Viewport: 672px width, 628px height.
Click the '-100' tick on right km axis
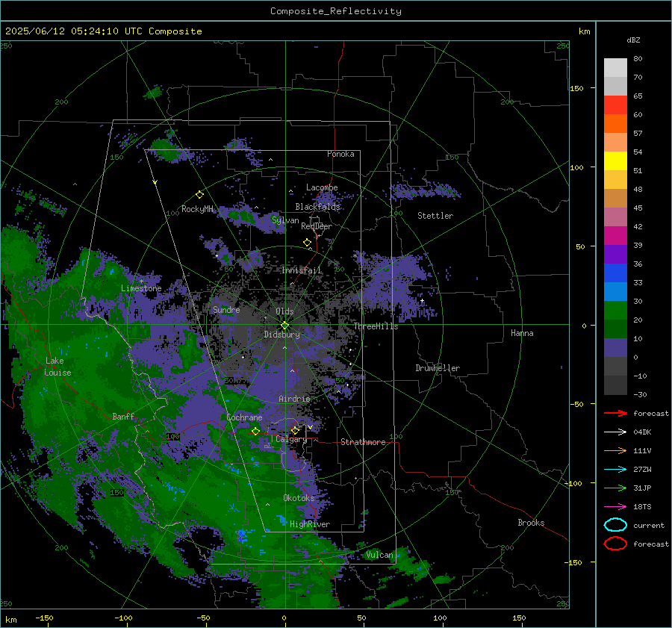tap(573, 483)
